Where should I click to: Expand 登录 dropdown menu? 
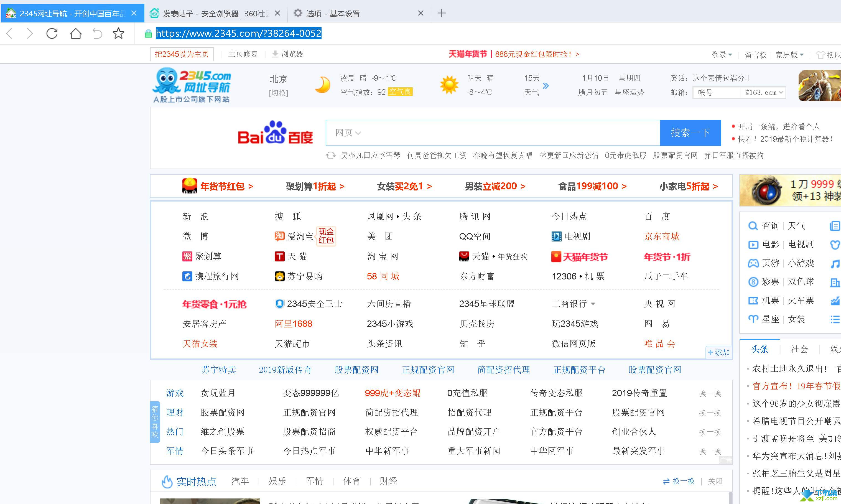point(722,55)
